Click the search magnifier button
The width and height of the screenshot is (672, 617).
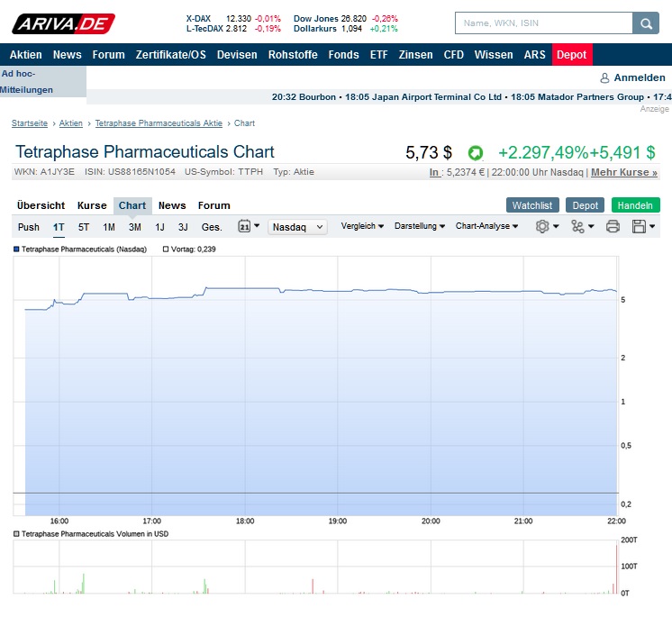tap(646, 23)
